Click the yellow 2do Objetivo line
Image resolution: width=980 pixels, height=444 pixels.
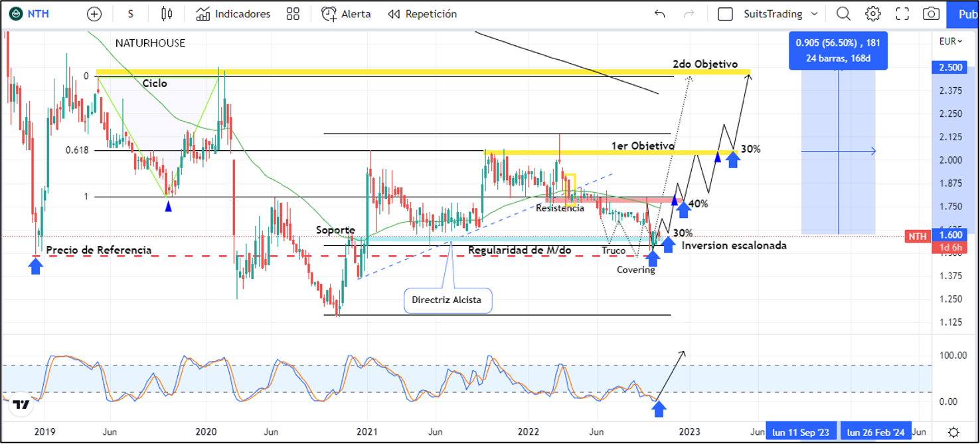pos(398,72)
